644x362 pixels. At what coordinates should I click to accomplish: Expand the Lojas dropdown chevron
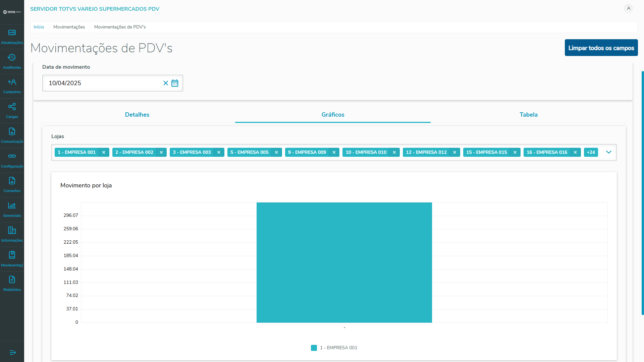[609, 153]
